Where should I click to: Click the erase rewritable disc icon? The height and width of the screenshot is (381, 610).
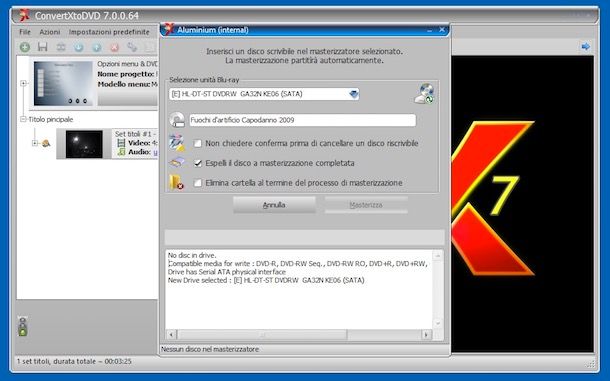[x=177, y=143]
